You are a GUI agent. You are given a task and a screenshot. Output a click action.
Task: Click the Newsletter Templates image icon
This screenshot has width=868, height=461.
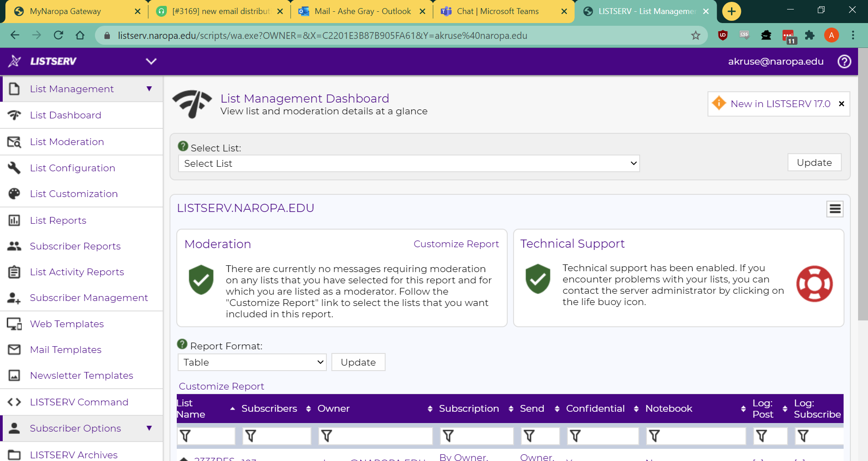point(14,375)
